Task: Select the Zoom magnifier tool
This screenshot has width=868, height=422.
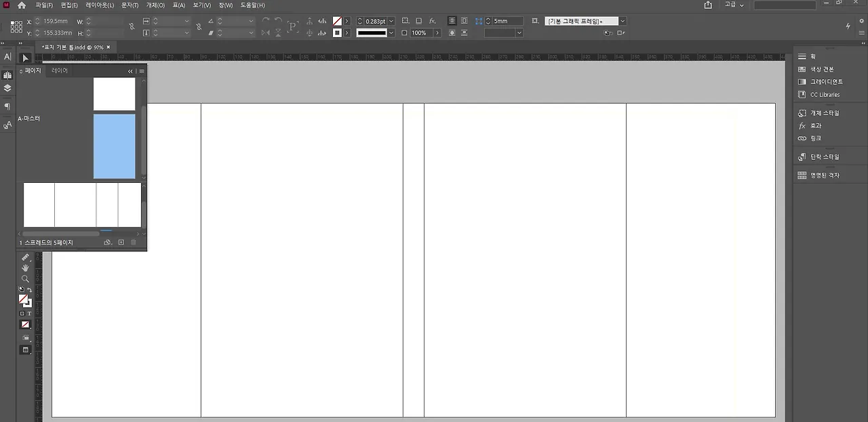Action: click(x=25, y=278)
